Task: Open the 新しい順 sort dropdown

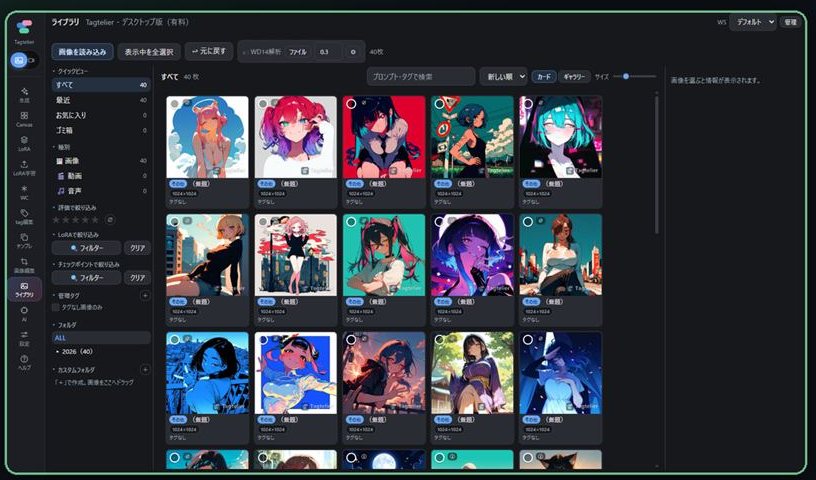Action: tap(504, 77)
